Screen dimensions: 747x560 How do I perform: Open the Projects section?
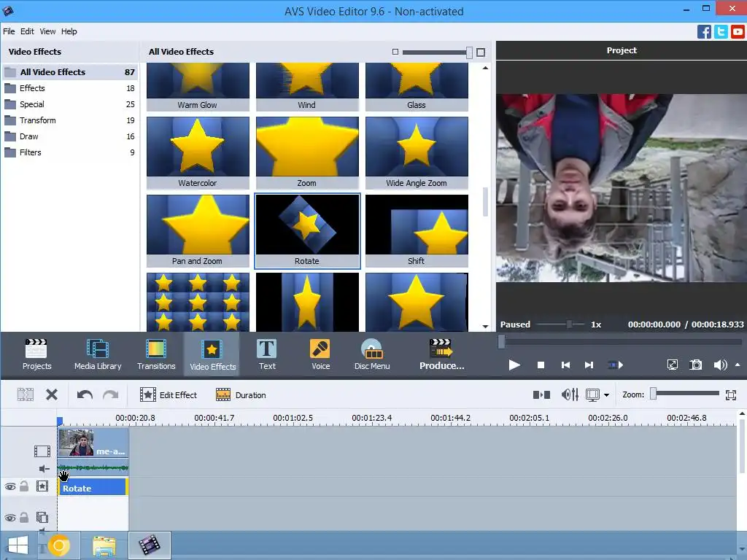pos(36,354)
